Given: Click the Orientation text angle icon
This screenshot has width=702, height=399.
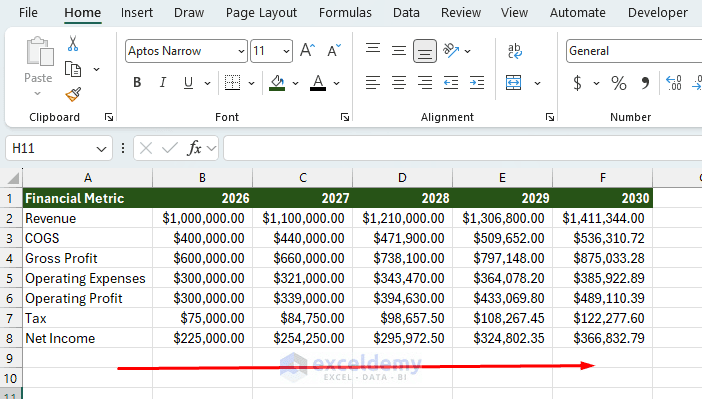Looking at the screenshot, I should (x=451, y=50).
